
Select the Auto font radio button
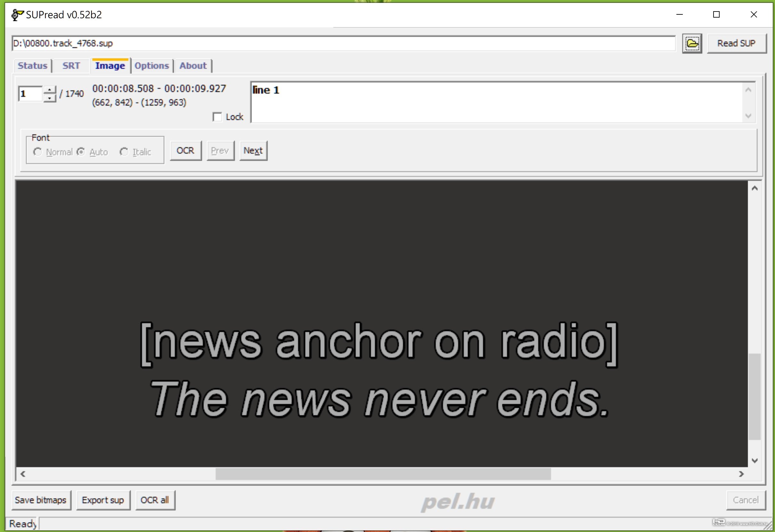(x=81, y=152)
